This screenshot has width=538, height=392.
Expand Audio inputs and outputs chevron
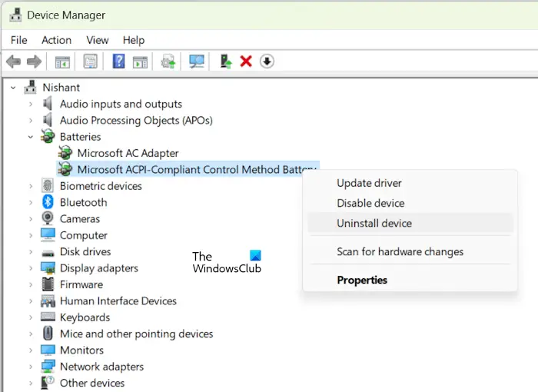click(31, 104)
